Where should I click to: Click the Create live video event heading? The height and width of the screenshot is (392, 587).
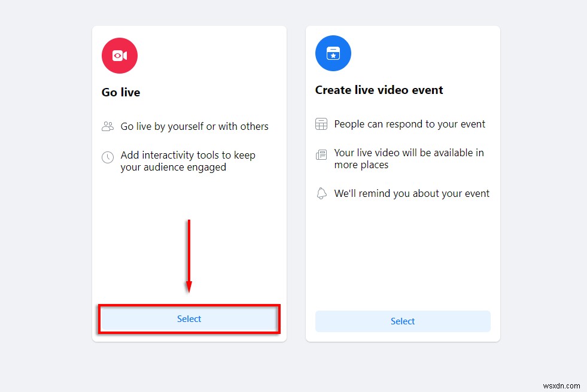coord(379,90)
